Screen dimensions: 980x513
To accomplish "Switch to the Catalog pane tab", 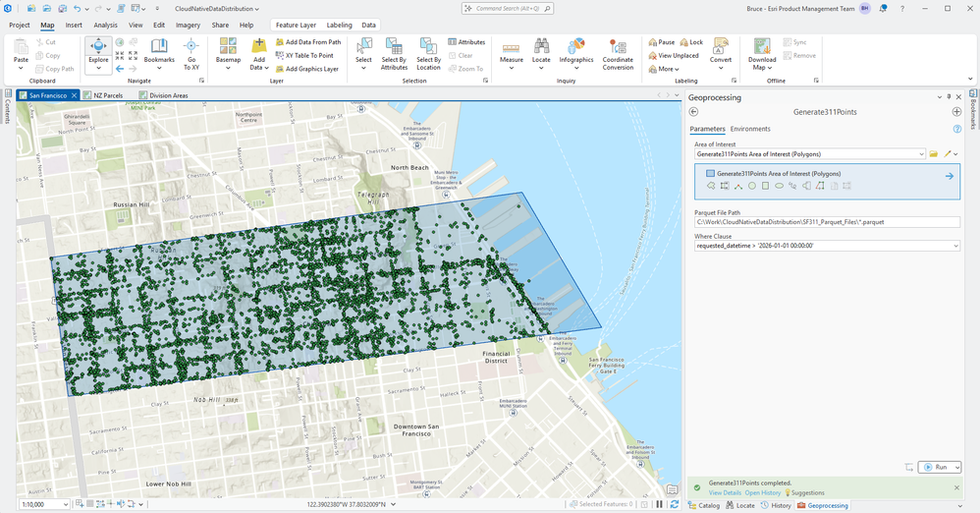I will pos(704,505).
